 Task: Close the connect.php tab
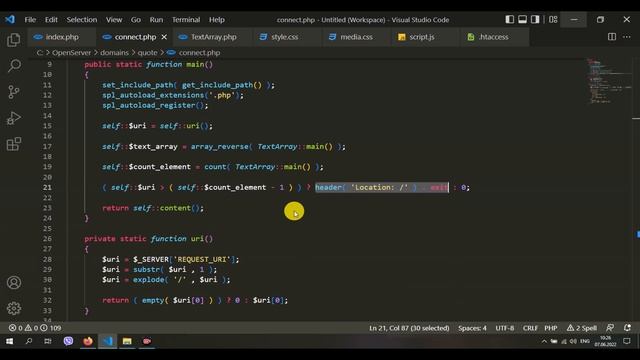click(x=164, y=37)
